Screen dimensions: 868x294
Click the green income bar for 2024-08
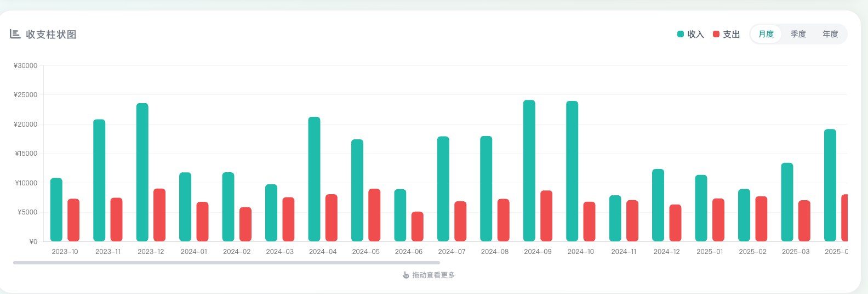486,189
